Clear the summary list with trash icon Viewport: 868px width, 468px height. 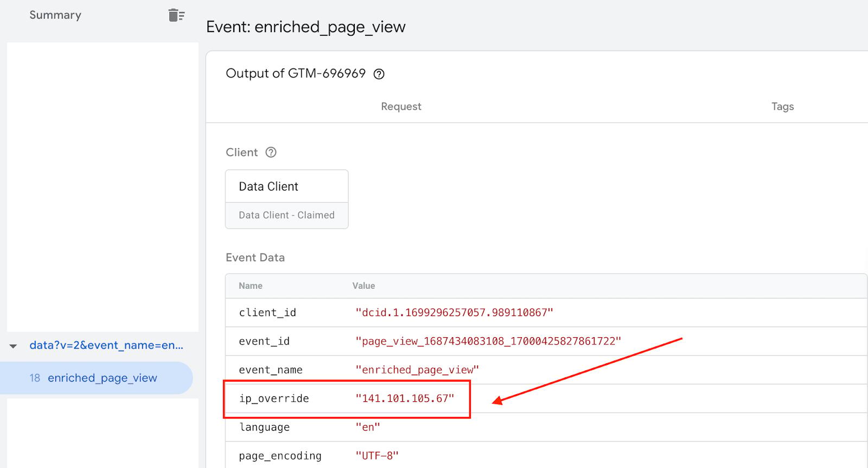176,15
